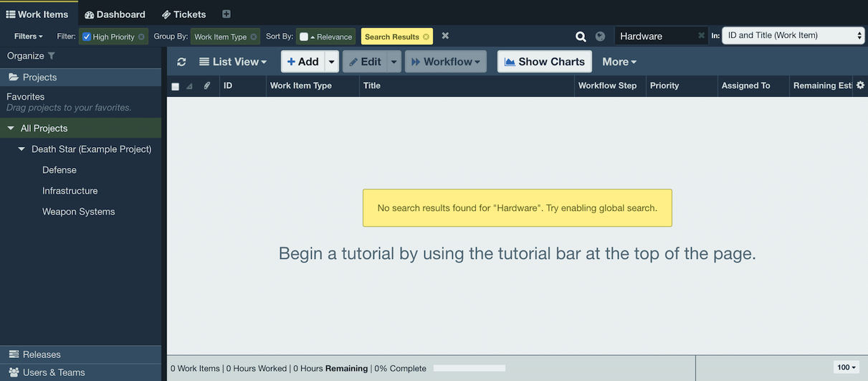Click the Edit button
The image size is (868, 381).
tap(365, 62)
